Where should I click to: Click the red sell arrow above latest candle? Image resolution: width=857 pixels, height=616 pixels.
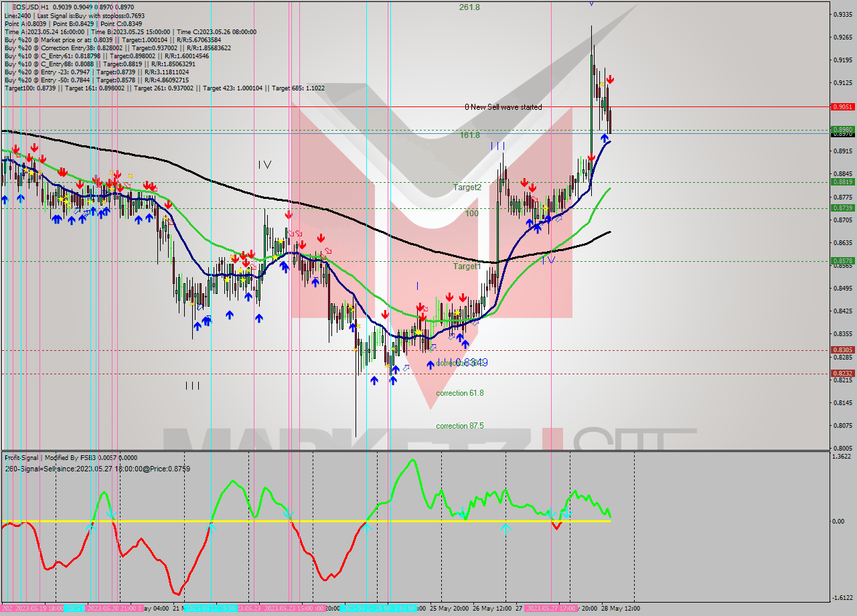pos(610,80)
